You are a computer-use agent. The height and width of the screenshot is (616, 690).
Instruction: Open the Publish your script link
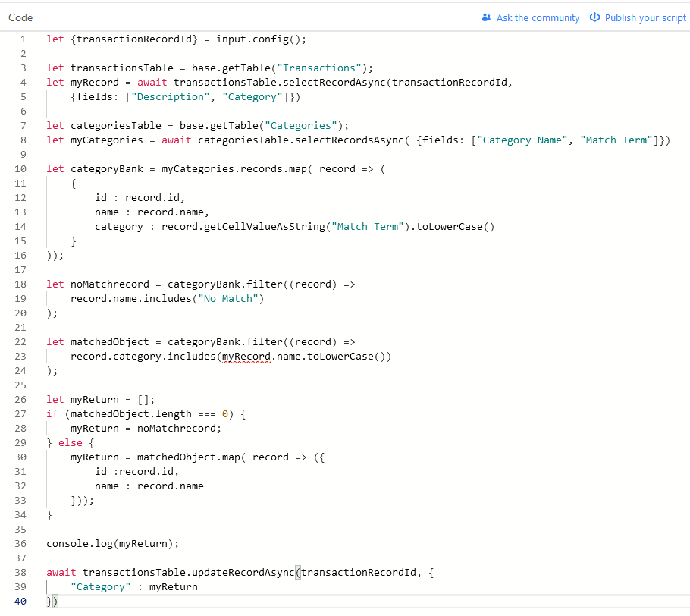coord(645,18)
